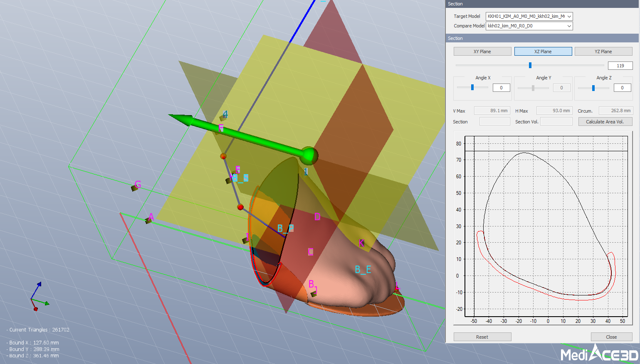640x364 pixels.
Task: Click the landmark marker labeled 4
Action: click(223, 118)
